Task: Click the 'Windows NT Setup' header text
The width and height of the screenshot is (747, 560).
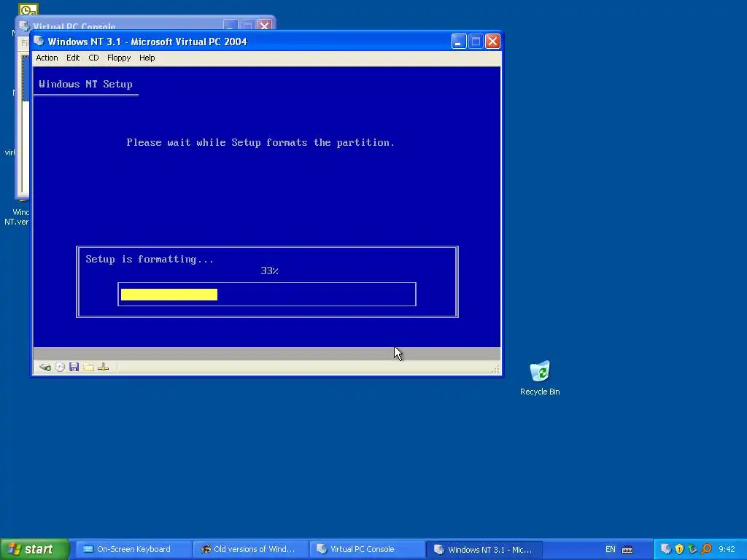Action: click(86, 85)
